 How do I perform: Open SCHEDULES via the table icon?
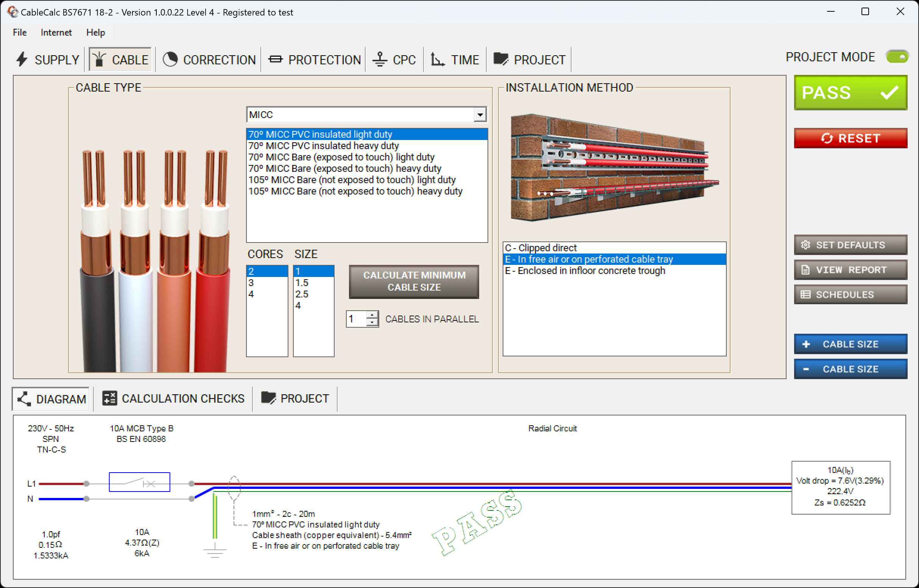pos(806,294)
